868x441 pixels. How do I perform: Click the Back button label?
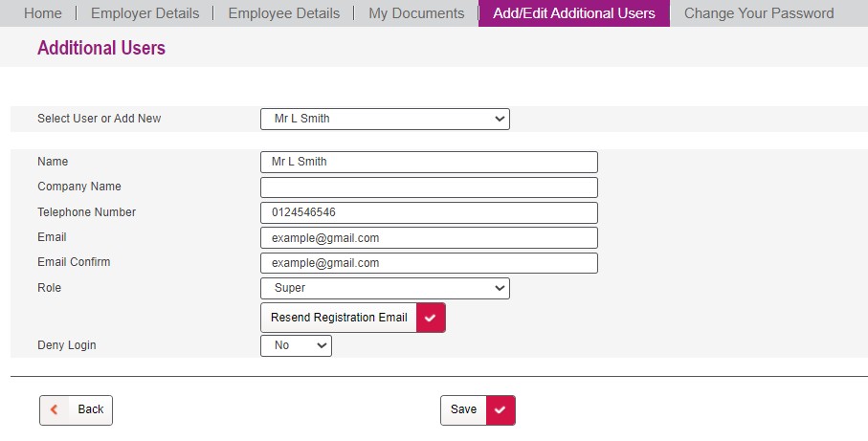[91, 410]
